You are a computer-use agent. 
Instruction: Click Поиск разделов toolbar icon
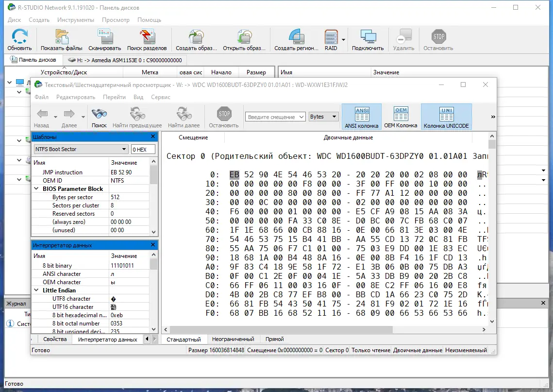click(147, 37)
